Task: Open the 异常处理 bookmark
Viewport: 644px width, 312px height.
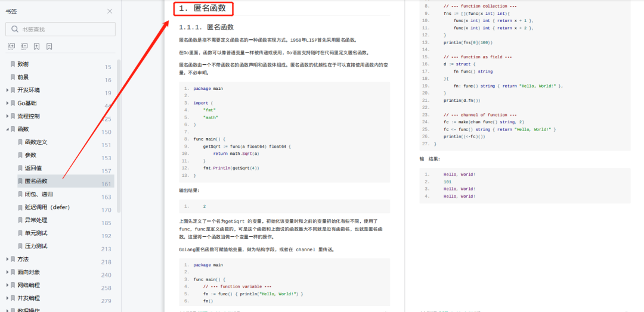Action: click(x=36, y=220)
